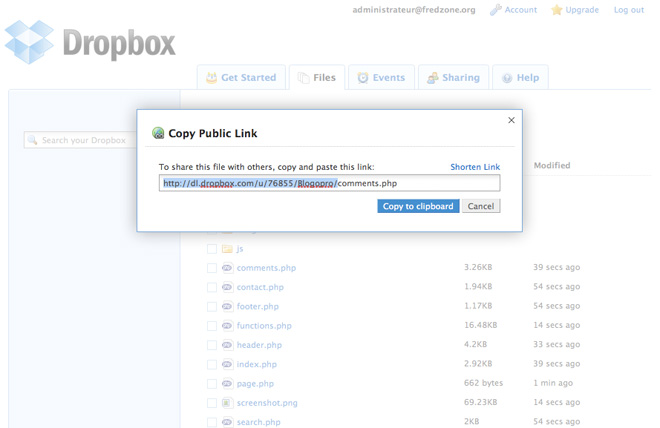This screenshot has height=428, width=660.
Task: Switch to the Files tab
Action: click(x=317, y=77)
